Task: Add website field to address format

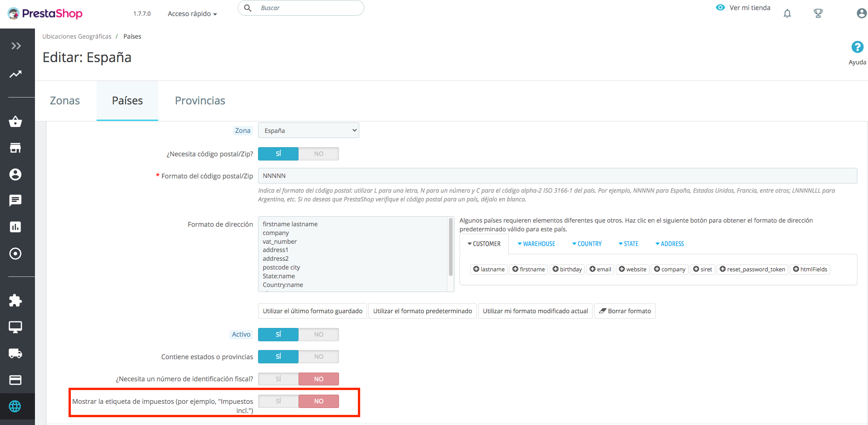Action: pyautogui.click(x=632, y=269)
